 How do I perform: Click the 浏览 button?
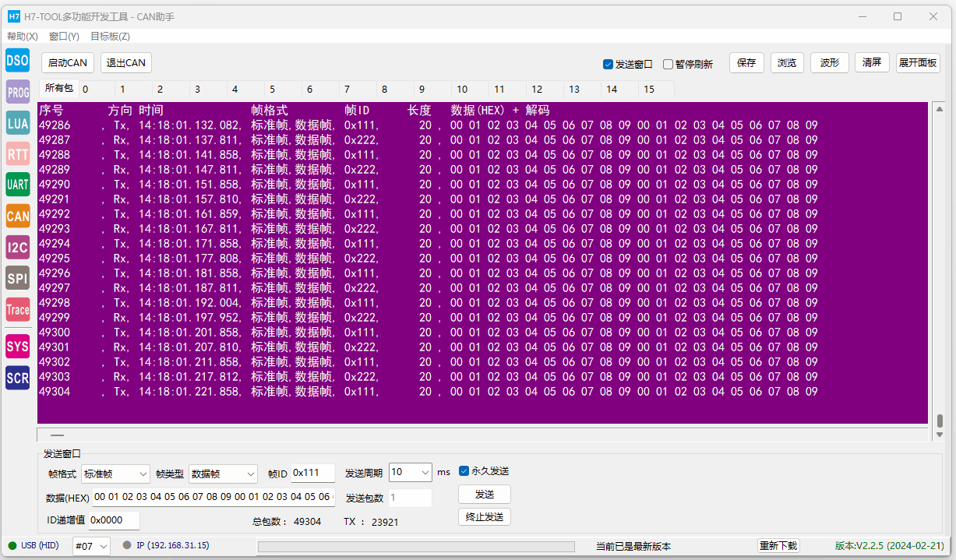[x=787, y=63]
